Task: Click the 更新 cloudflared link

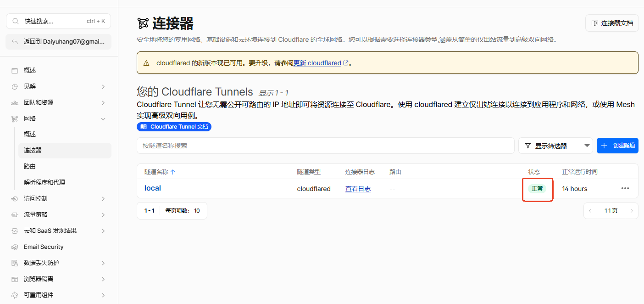Action: coord(317,63)
